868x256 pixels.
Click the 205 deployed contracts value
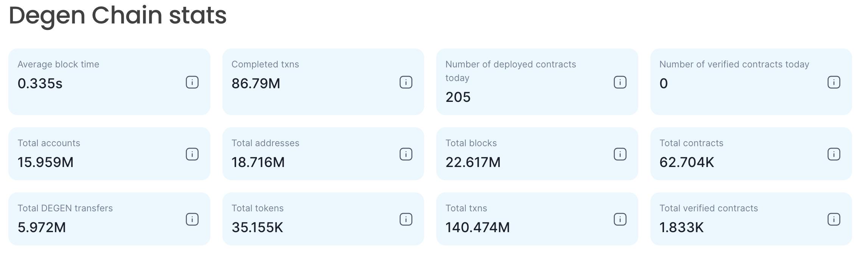coord(458,97)
